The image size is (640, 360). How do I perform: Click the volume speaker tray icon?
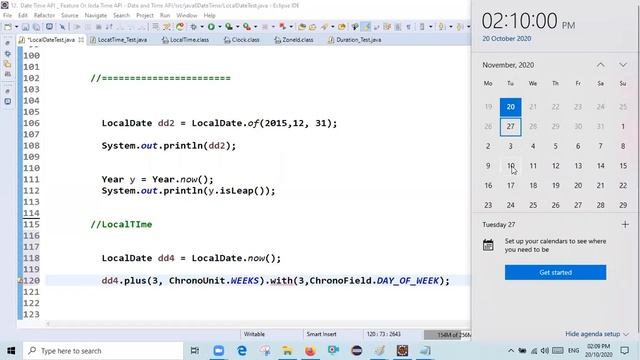[x=545, y=351]
